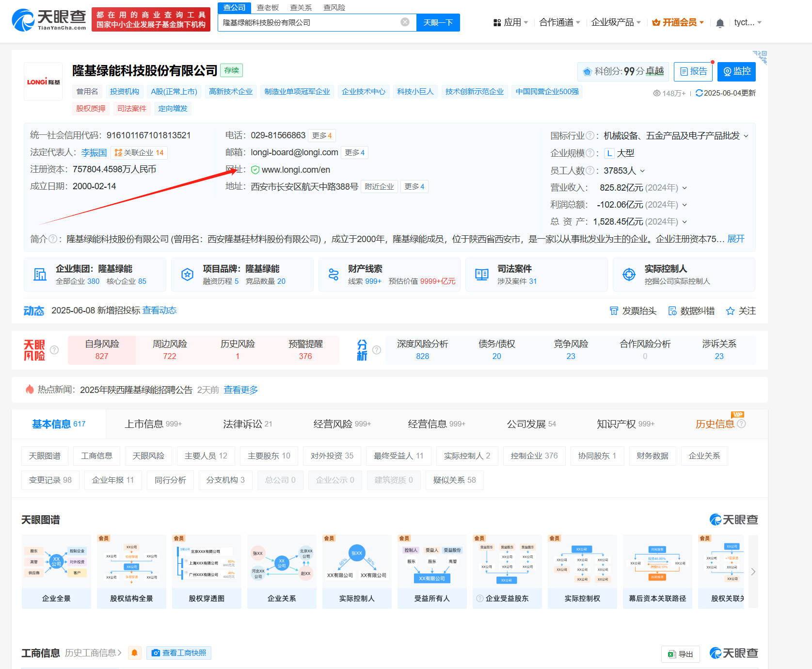This screenshot has height=669, width=812.
Task: Click 查看工商快照 camera button
Action: tap(179, 653)
